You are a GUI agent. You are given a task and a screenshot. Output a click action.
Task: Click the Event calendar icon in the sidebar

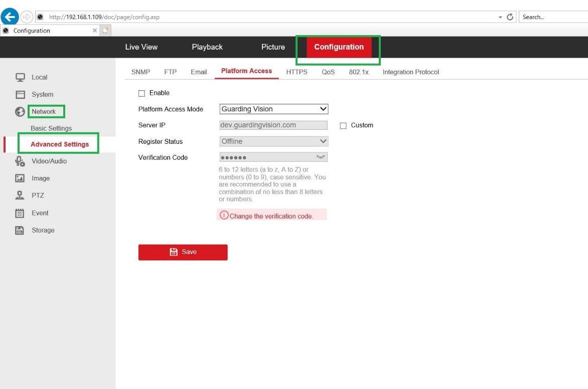click(x=20, y=213)
